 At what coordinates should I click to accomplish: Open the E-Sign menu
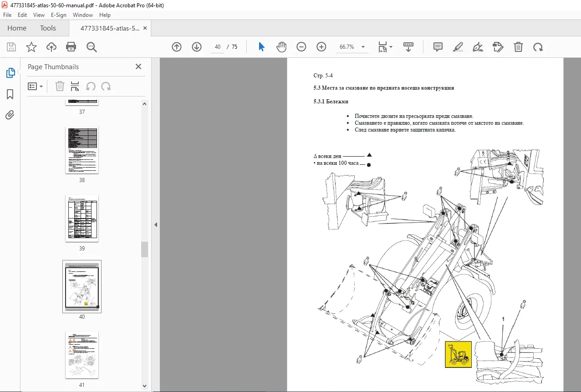(x=59, y=15)
